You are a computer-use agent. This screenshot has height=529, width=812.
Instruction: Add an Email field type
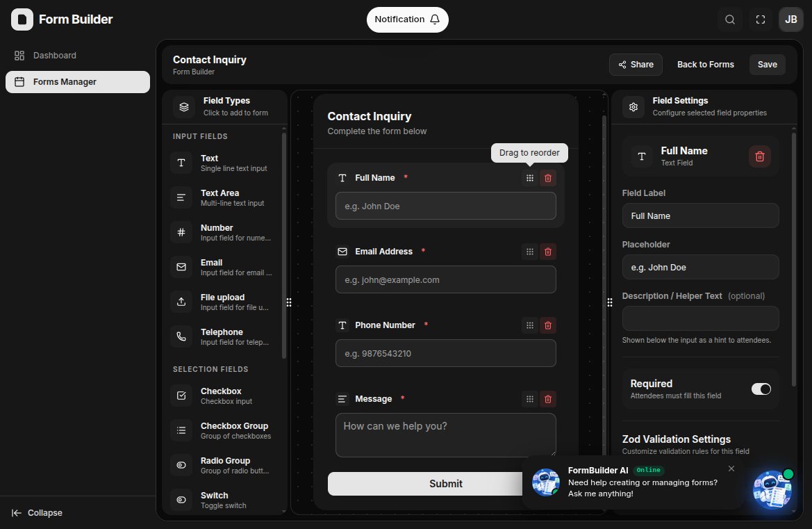(x=224, y=267)
